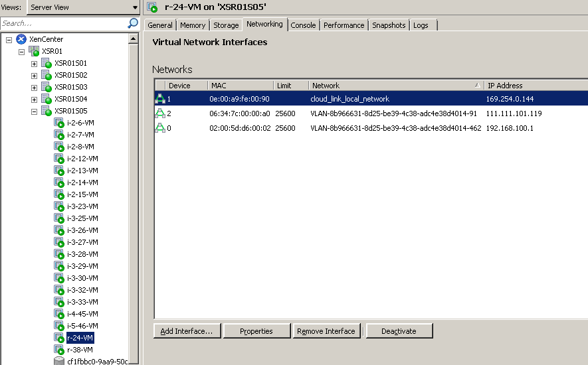Open the Snapshots tab

point(389,25)
